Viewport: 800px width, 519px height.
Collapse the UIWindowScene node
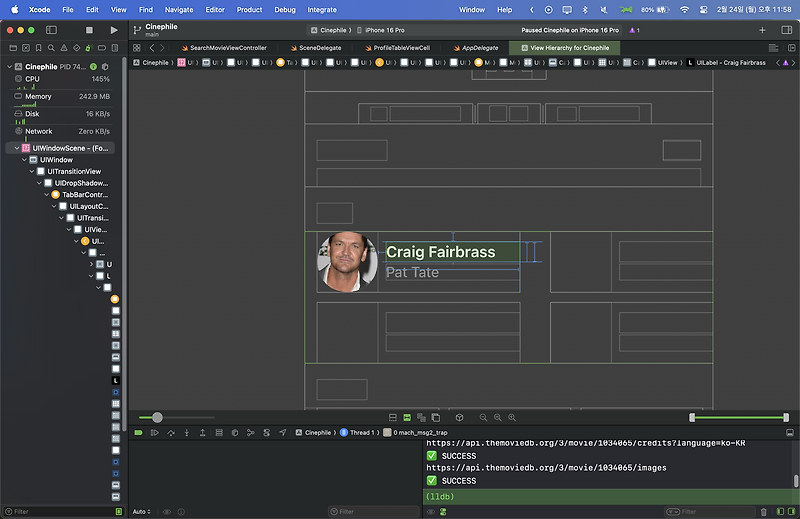coord(16,148)
